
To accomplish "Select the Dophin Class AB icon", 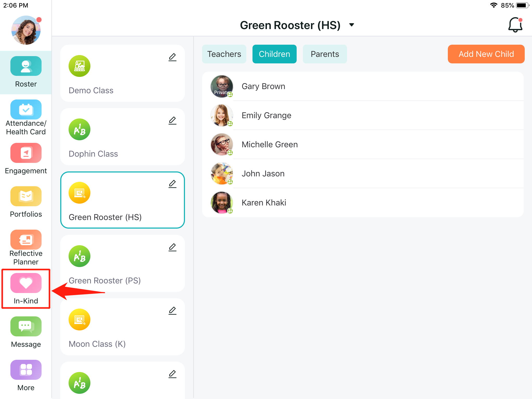I will tap(79, 129).
